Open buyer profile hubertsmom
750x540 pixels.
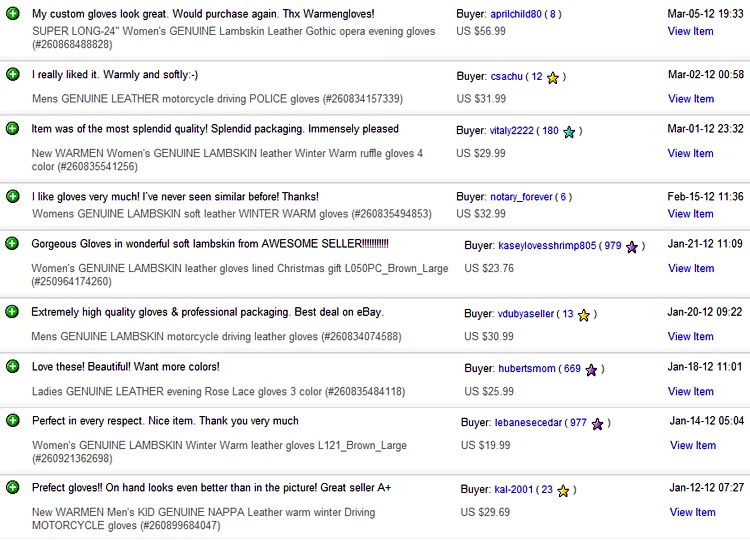click(527, 368)
